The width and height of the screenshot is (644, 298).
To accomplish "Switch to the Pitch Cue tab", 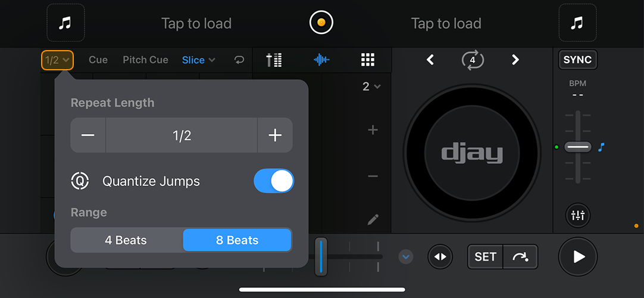I will pyautogui.click(x=145, y=60).
